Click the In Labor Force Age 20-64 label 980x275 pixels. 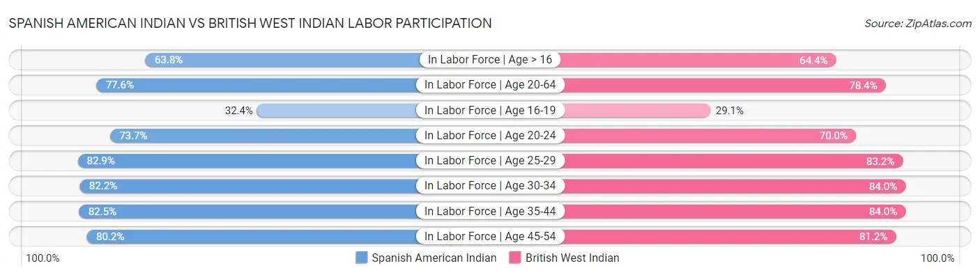coord(490,85)
